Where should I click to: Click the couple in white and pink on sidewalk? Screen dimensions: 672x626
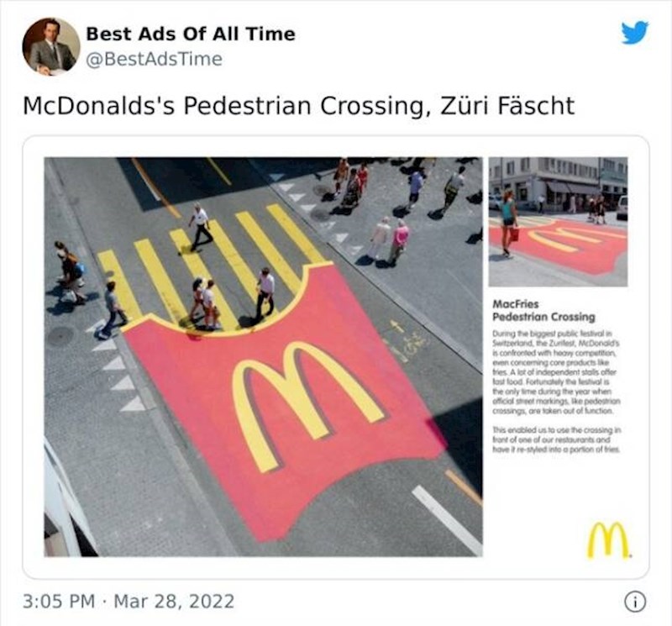389,240
